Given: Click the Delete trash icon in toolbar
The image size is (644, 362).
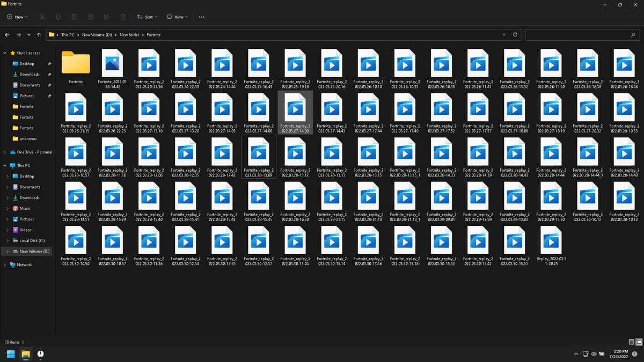Looking at the screenshot, I should [x=123, y=17].
